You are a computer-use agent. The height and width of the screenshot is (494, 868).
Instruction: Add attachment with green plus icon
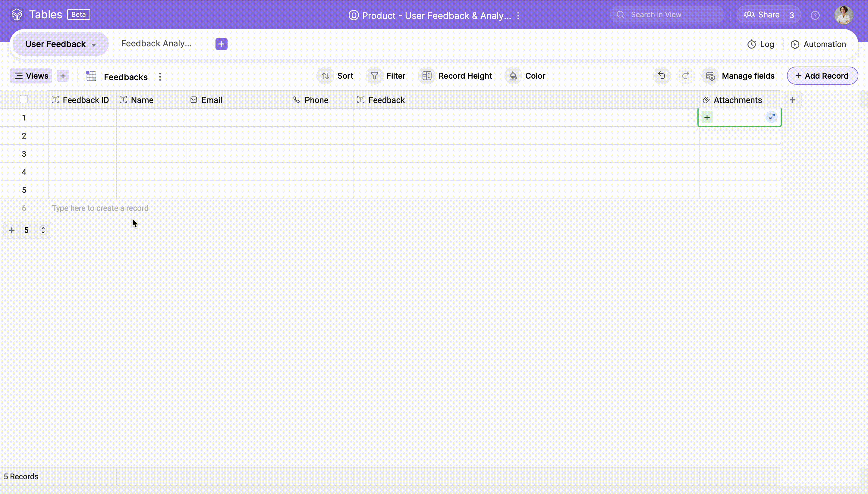(x=707, y=117)
